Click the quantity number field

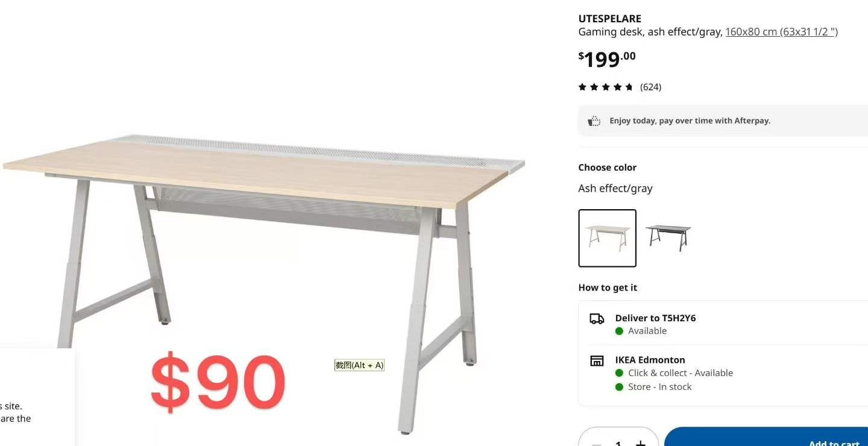click(x=618, y=442)
